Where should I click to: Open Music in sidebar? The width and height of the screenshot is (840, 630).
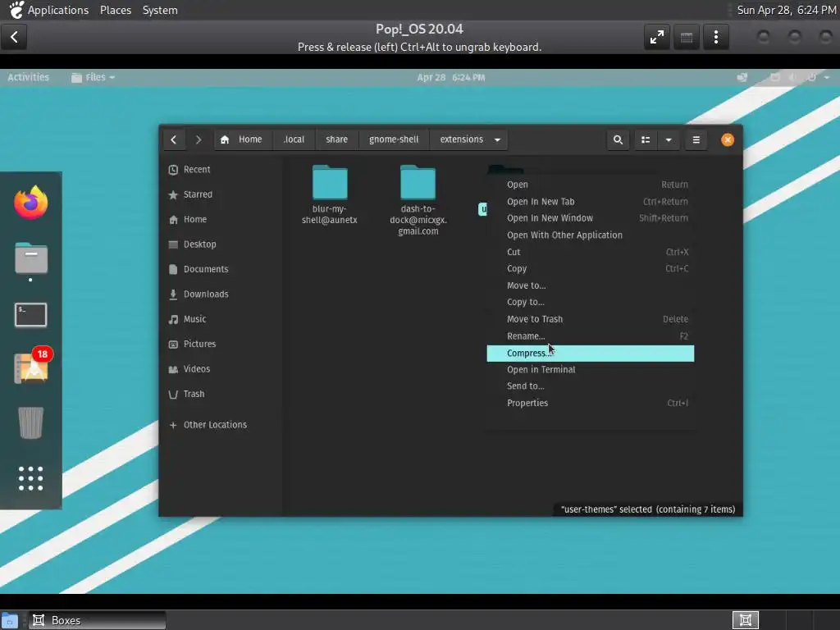tap(221, 319)
